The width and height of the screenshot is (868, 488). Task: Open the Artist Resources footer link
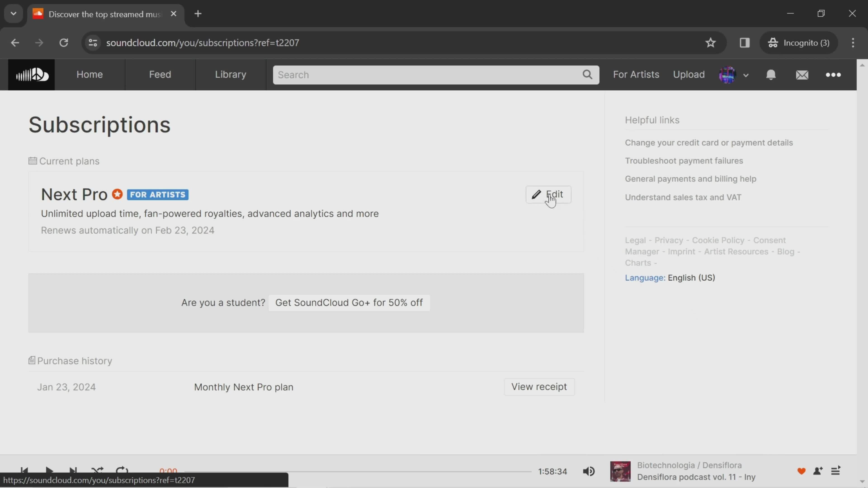pos(736,252)
